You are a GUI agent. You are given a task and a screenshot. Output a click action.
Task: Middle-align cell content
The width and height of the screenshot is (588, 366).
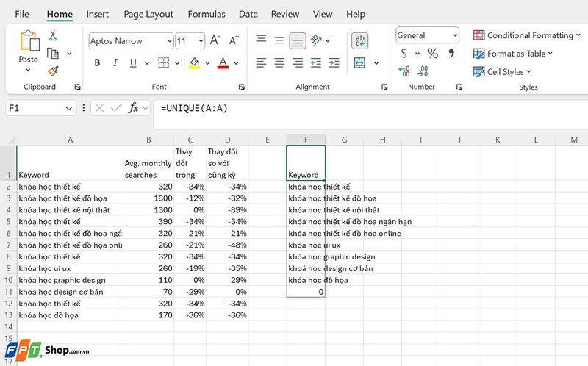279,40
